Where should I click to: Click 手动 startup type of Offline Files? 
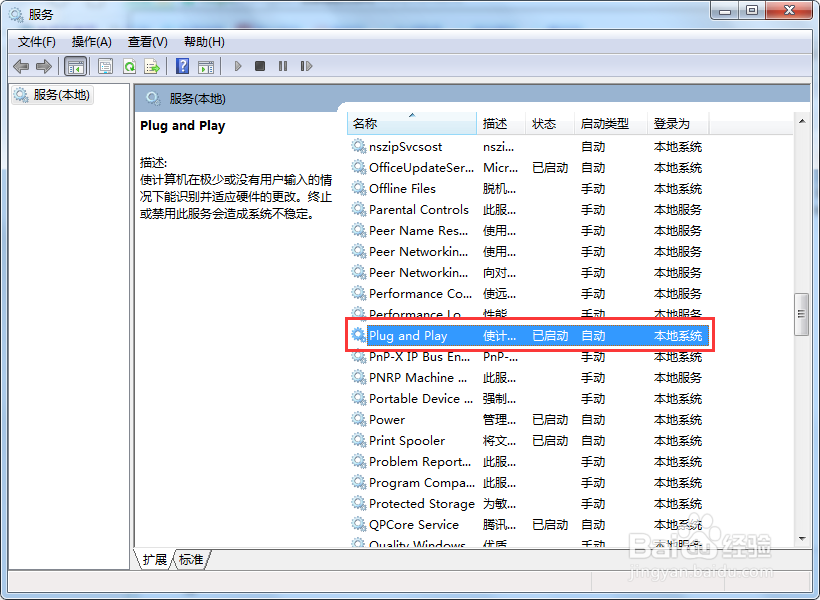click(593, 188)
